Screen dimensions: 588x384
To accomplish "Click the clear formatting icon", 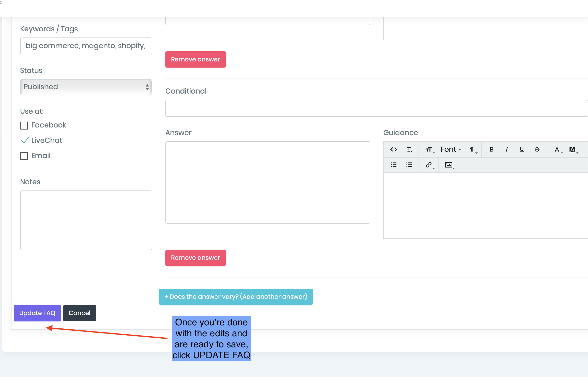I will pyautogui.click(x=409, y=150).
